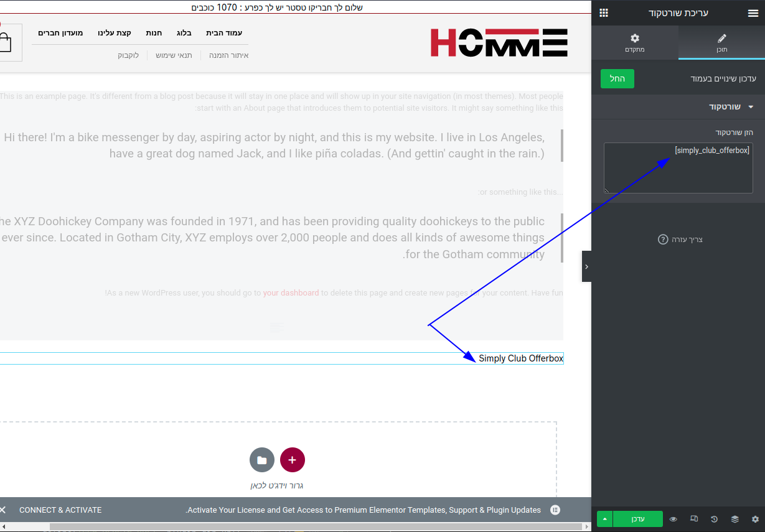765x532 pixels.
Task: Click the CONNECT & ACTIVATE link
Action: click(60, 510)
